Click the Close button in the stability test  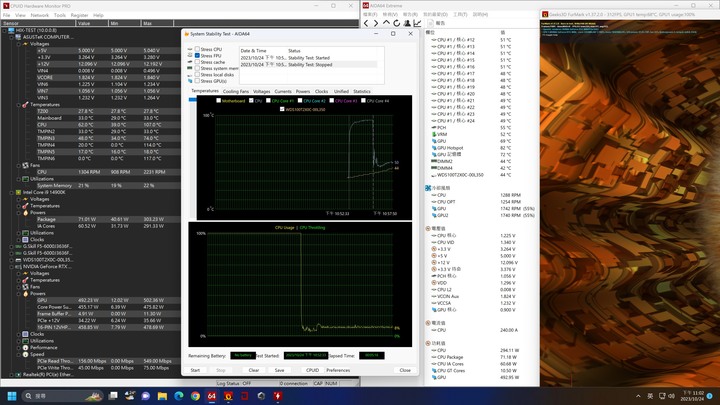(x=405, y=370)
